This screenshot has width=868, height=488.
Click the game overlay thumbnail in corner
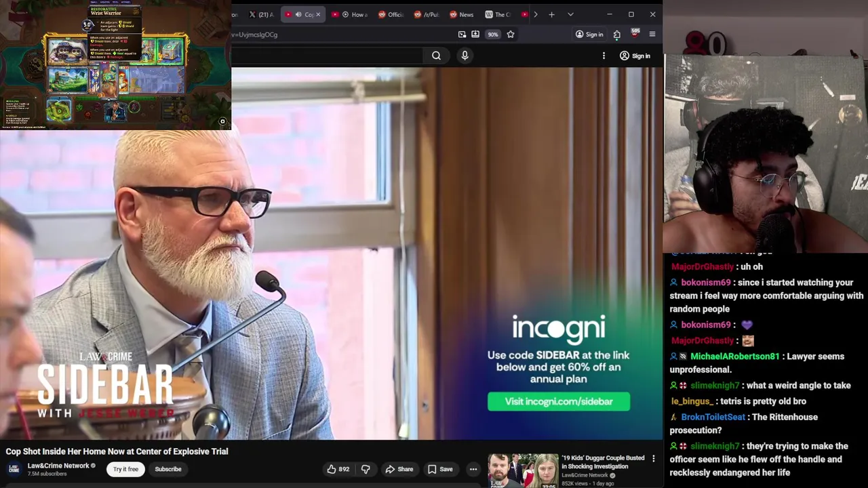(115, 65)
